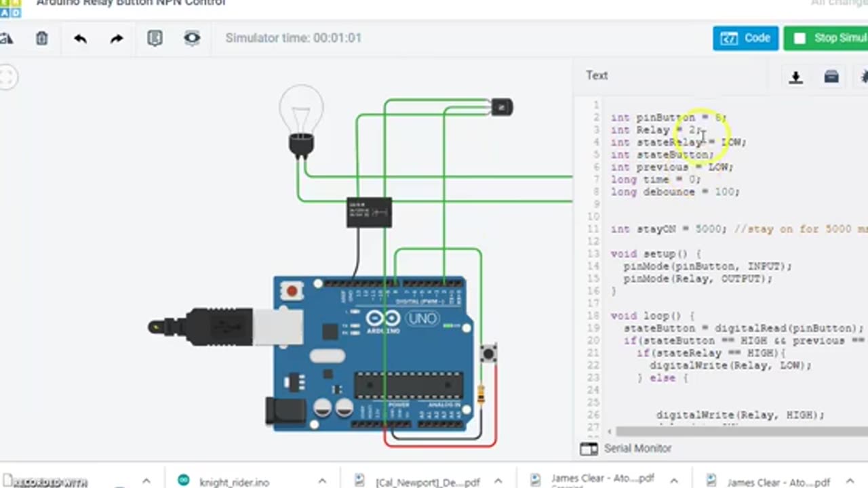Open first James Clear pdf download

[603, 480]
